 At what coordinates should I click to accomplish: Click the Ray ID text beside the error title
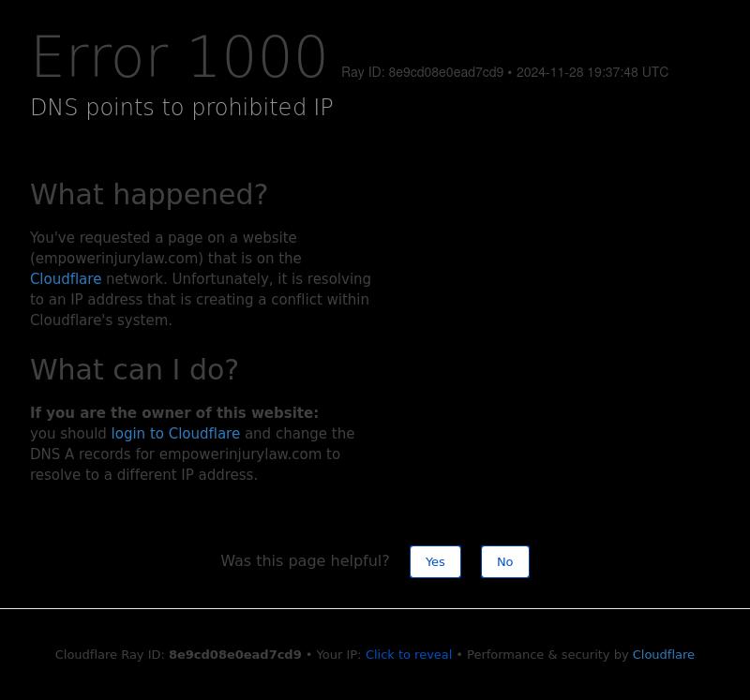pos(423,72)
